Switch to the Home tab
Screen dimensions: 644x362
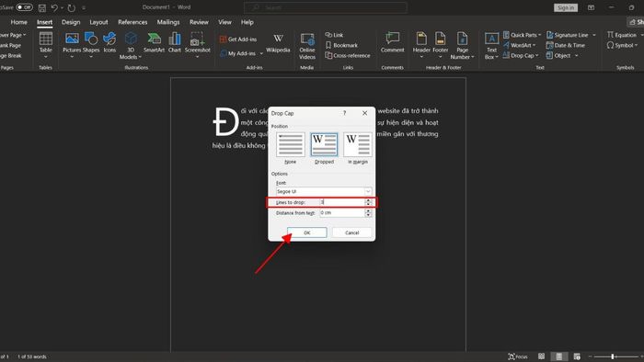click(x=19, y=22)
